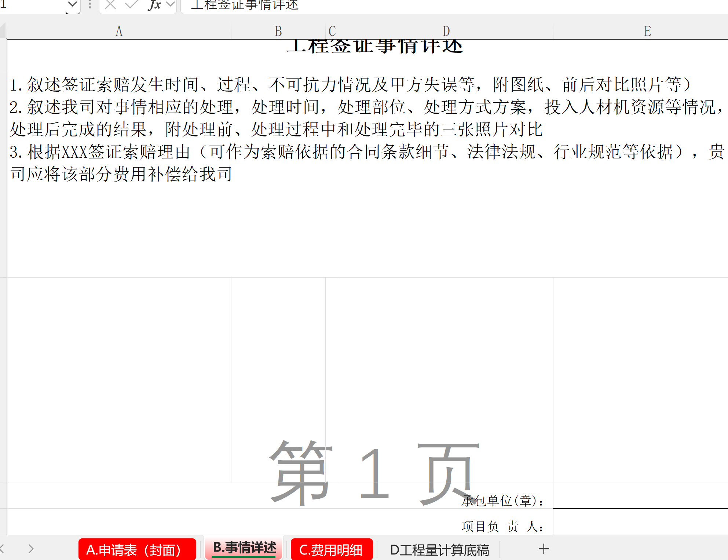This screenshot has height=560, width=728.
Task: Click the 承包单位(章)： label cell
Action: (x=280, y=496)
